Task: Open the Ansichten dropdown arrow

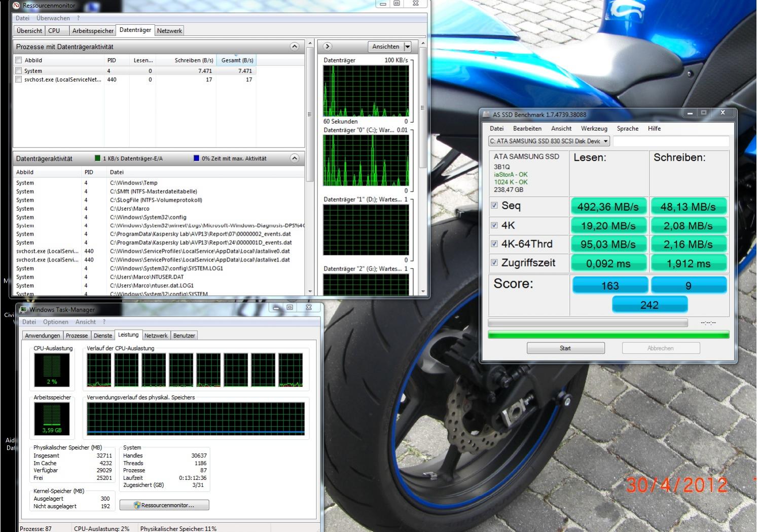Action: point(407,47)
